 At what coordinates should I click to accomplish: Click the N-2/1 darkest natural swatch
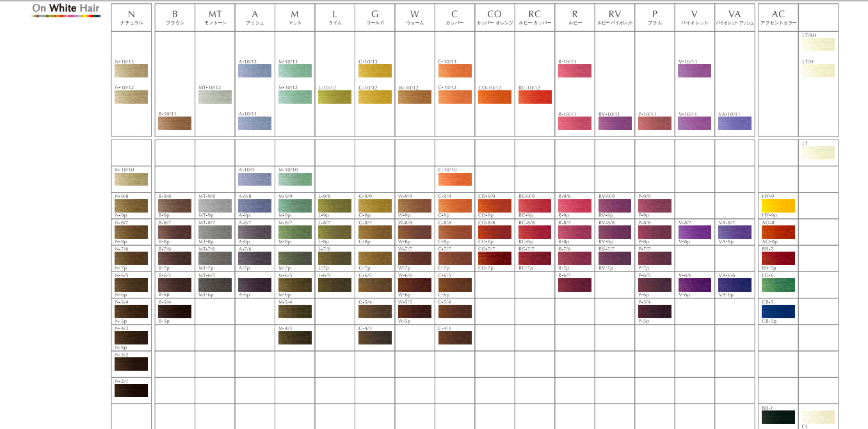point(131,390)
